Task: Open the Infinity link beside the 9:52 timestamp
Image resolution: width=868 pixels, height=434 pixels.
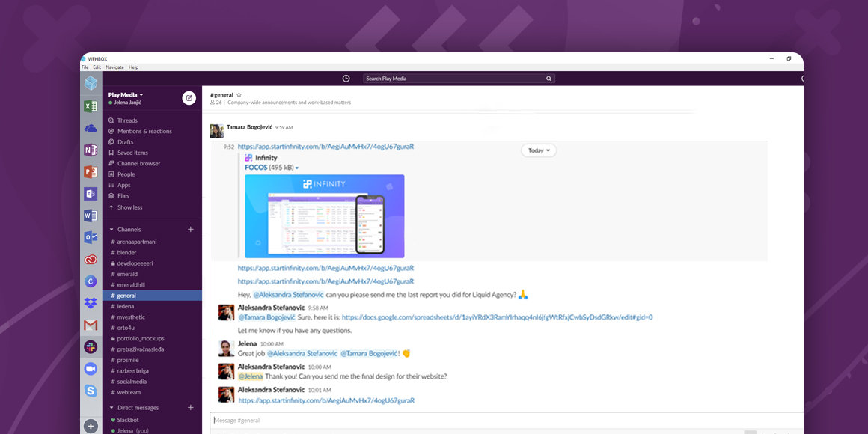Action: coord(326,147)
